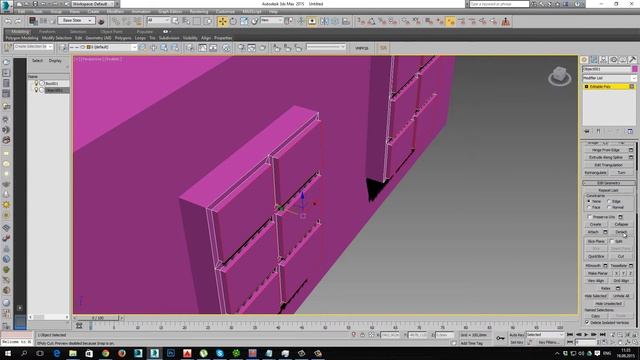Select the Edge constraint radio button

(x=609, y=201)
